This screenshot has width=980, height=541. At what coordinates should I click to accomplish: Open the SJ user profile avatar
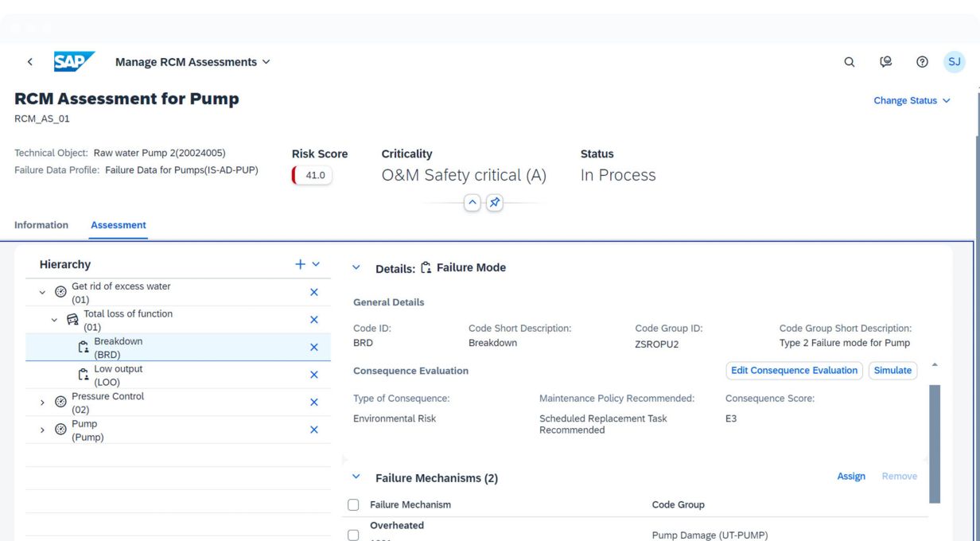coord(954,62)
